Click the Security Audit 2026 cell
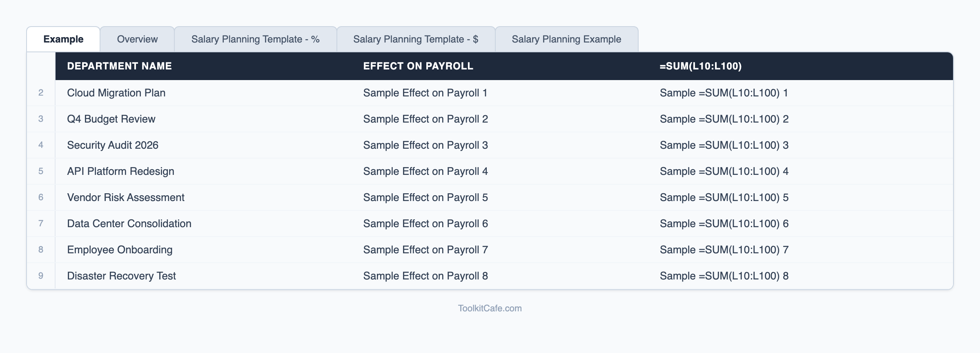Viewport: 980px width, 353px height. [113, 145]
